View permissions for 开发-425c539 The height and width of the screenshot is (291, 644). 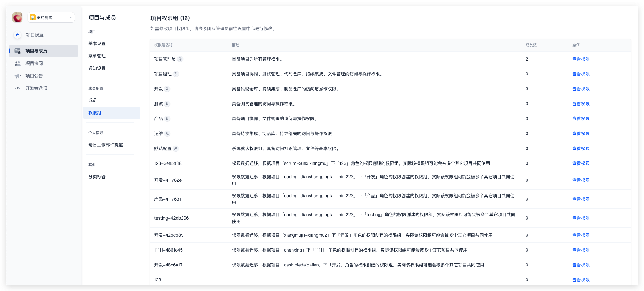[x=581, y=235]
